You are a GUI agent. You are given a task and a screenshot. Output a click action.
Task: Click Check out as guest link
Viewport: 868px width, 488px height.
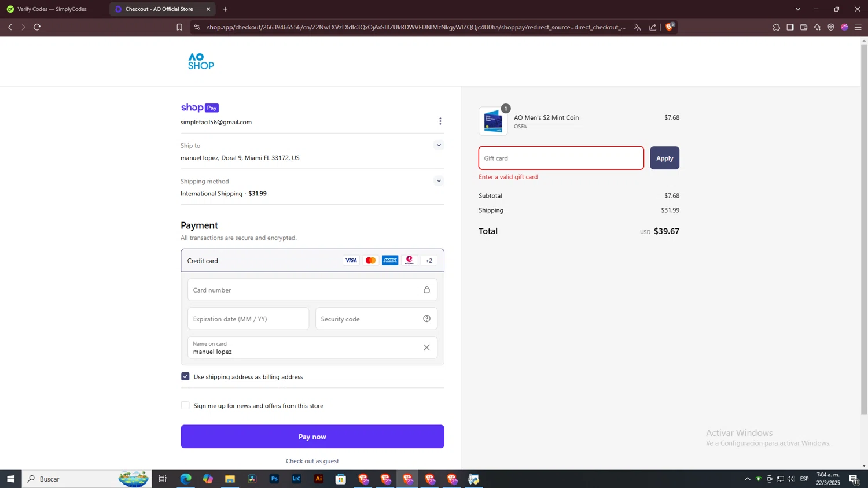[312, 461]
